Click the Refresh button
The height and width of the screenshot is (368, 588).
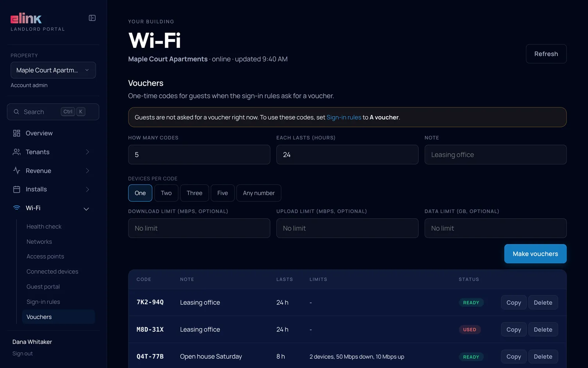[546, 54]
